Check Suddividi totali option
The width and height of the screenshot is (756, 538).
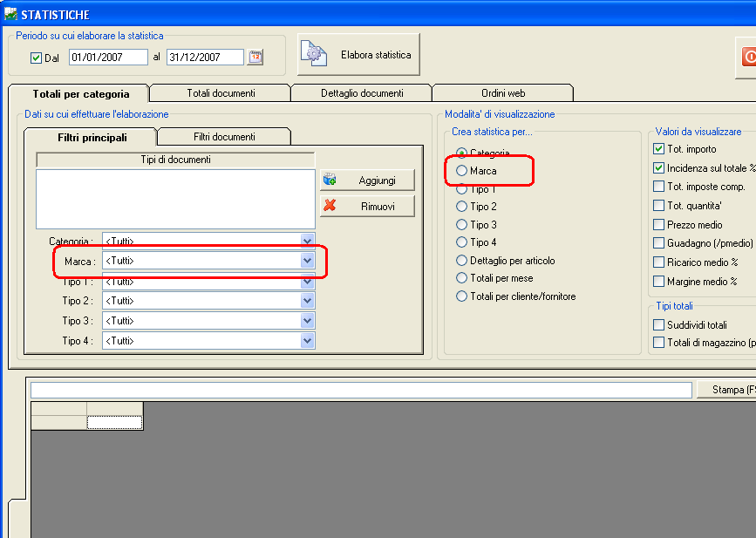(x=658, y=324)
